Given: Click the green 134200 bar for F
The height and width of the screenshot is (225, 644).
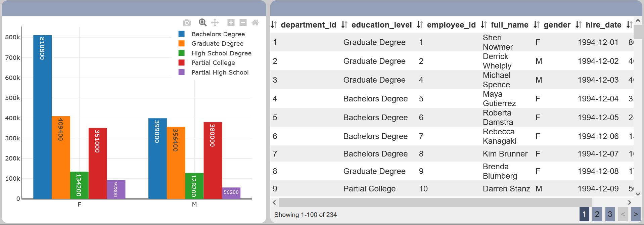Looking at the screenshot, I should [79, 185].
